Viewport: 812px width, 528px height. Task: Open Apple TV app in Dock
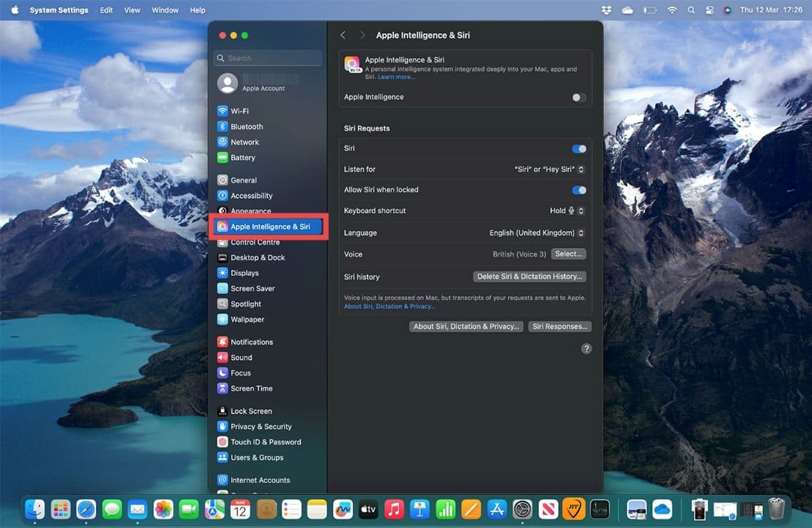click(x=368, y=510)
